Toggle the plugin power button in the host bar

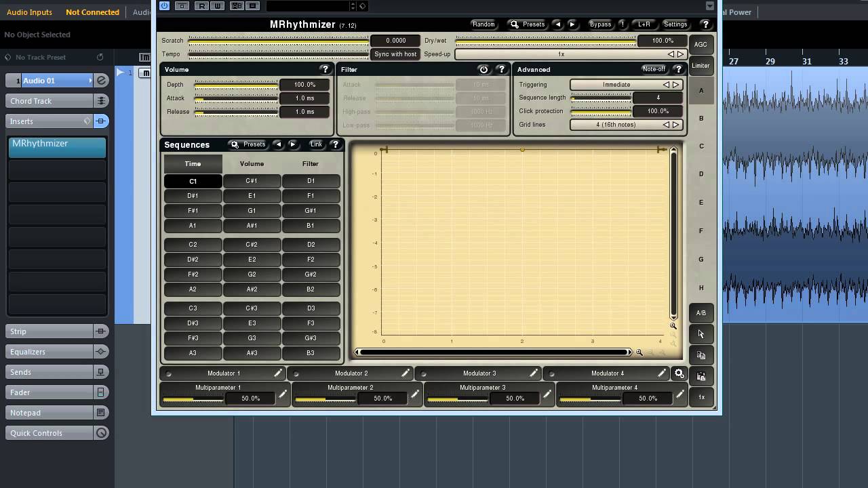[165, 6]
